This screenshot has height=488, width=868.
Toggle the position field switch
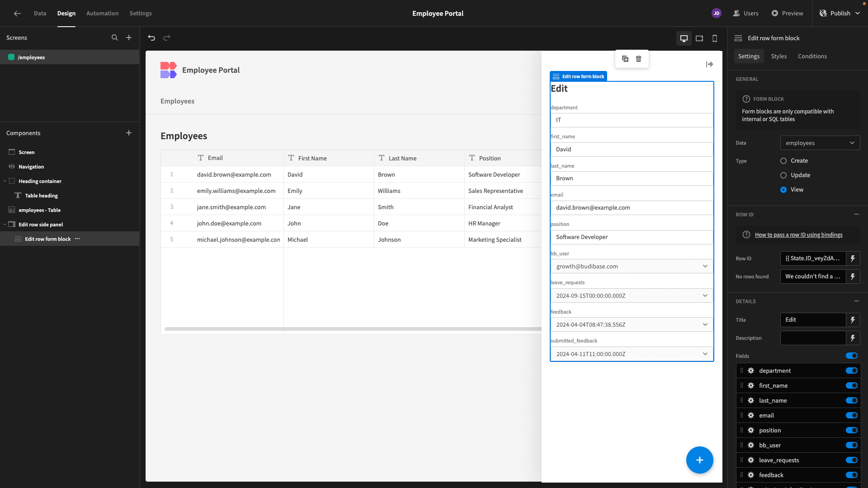852,430
